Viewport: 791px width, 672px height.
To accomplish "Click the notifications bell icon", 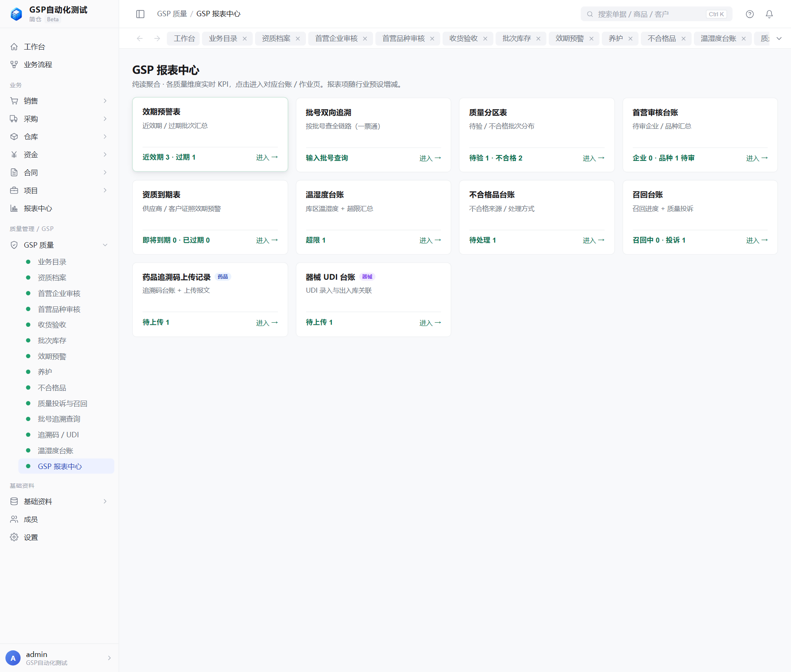I will click(x=769, y=14).
